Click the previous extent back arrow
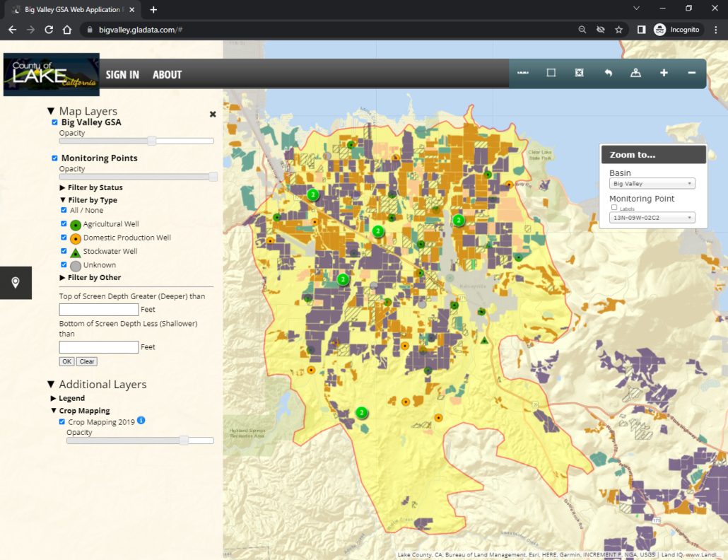This screenshot has width=728, height=560. pyautogui.click(x=608, y=73)
